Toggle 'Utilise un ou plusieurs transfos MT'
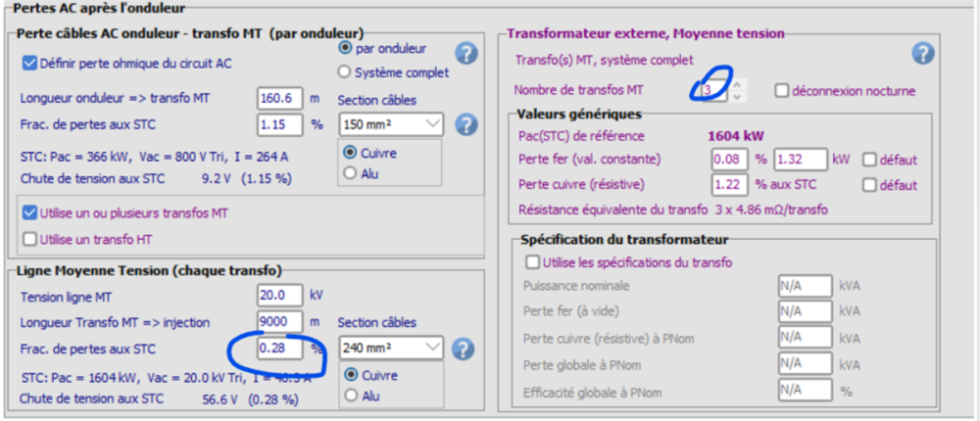This screenshot has height=421, width=980. click(x=29, y=212)
